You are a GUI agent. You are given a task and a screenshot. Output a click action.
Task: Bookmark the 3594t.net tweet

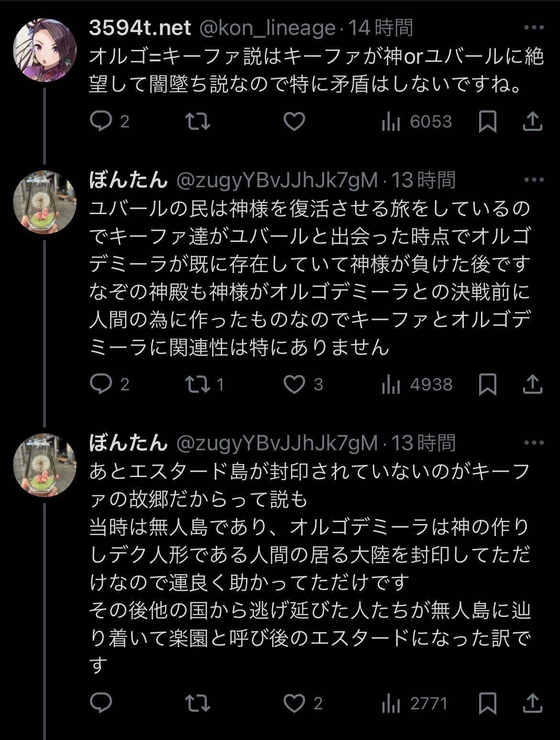click(487, 122)
